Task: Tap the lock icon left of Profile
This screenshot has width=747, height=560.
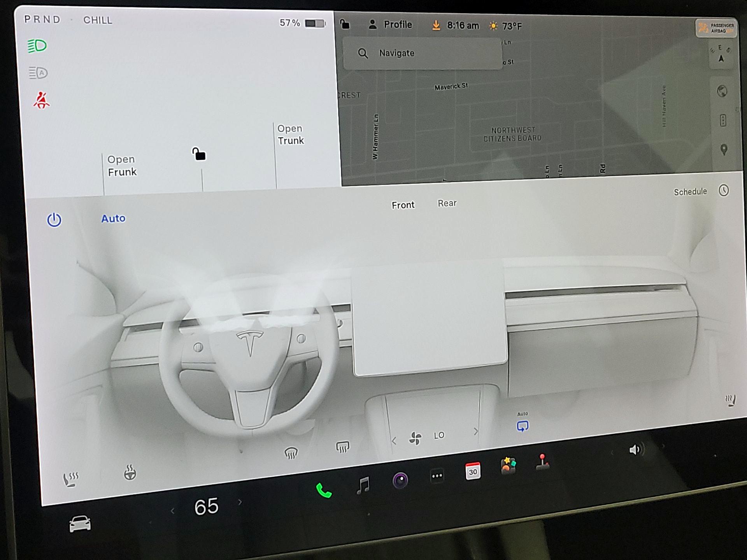Action: click(x=345, y=24)
